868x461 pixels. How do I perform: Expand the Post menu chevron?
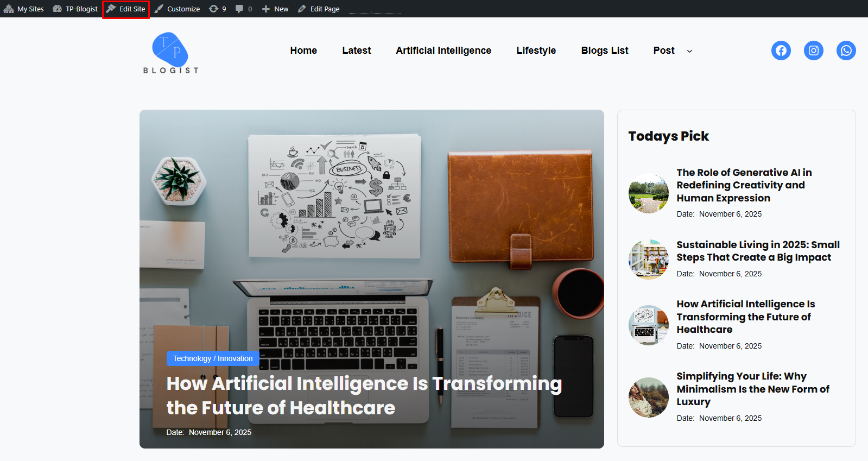point(689,51)
